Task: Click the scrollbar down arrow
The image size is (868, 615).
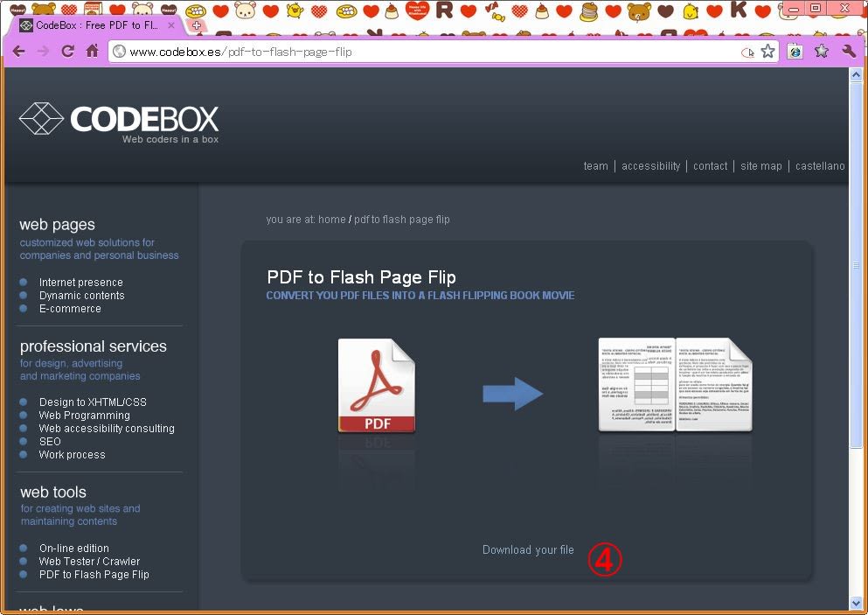Action: [857, 603]
